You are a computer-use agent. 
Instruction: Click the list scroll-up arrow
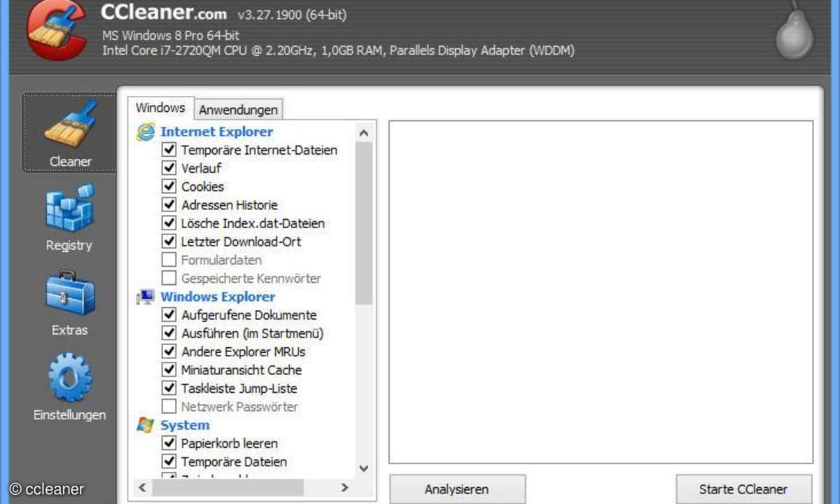pos(363,132)
